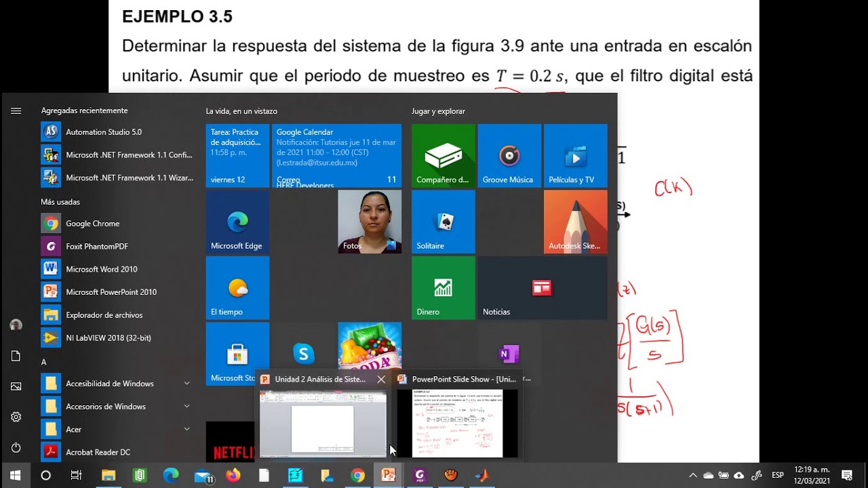Click the Windows Start button
868x488 pixels.
coord(15,475)
